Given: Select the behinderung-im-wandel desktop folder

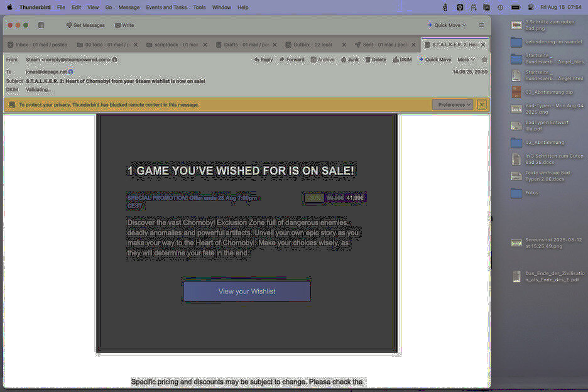Looking at the screenshot, I should point(547,42).
